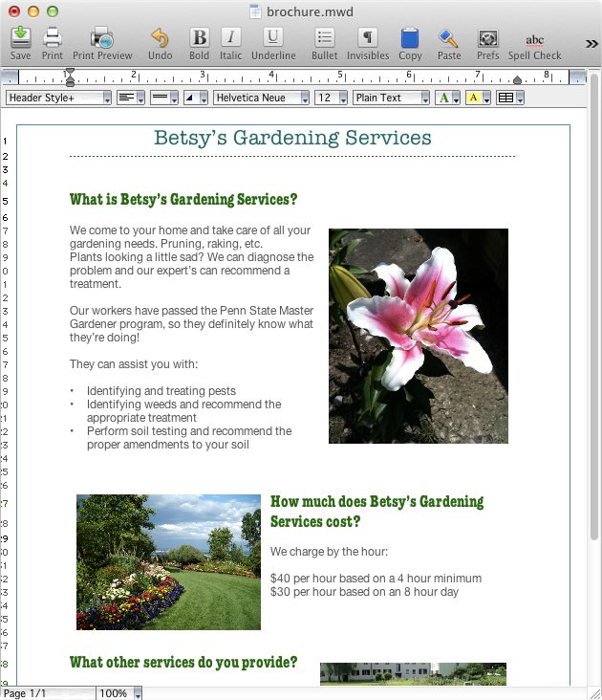Select the pink lily image
The height and width of the screenshot is (700, 602).
(419, 336)
